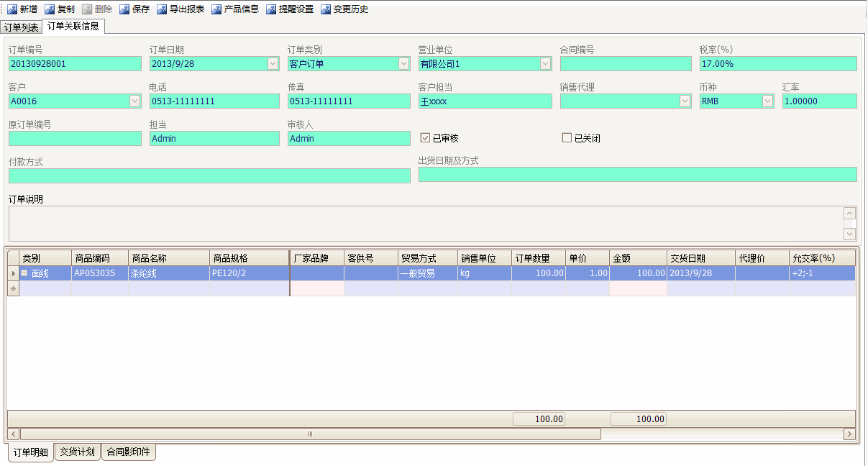Screen dimensions: 868x466
Task: Click the 合同编号 input field
Action: 625,64
